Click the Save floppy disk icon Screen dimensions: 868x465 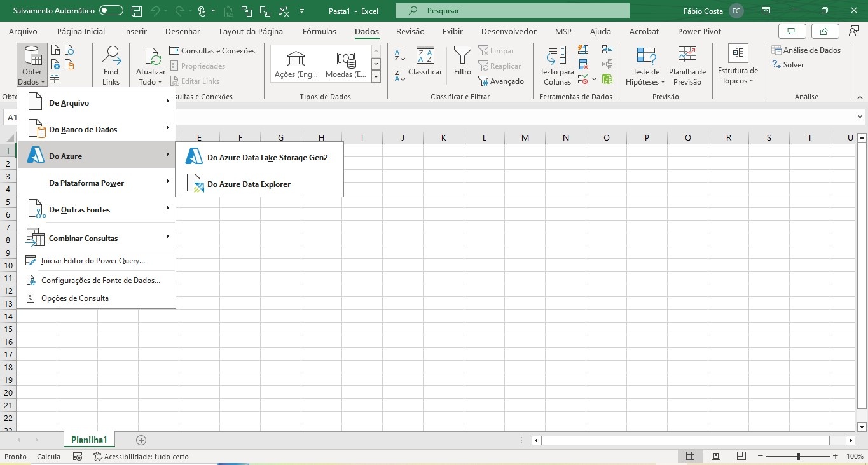[136, 11]
